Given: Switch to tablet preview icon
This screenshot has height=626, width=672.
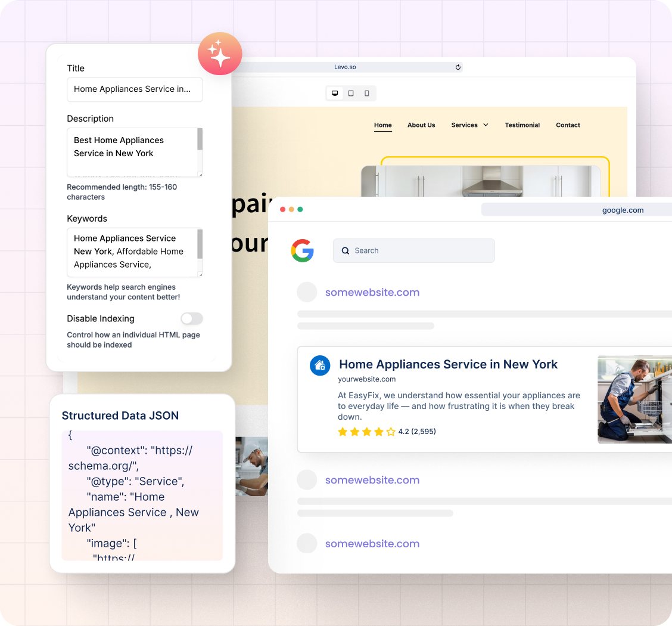Looking at the screenshot, I should (351, 94).
